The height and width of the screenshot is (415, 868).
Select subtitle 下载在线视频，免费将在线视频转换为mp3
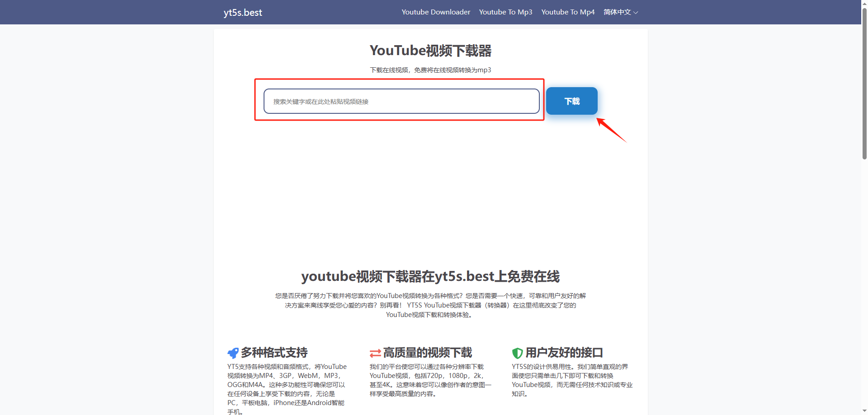tap(430, 70)
